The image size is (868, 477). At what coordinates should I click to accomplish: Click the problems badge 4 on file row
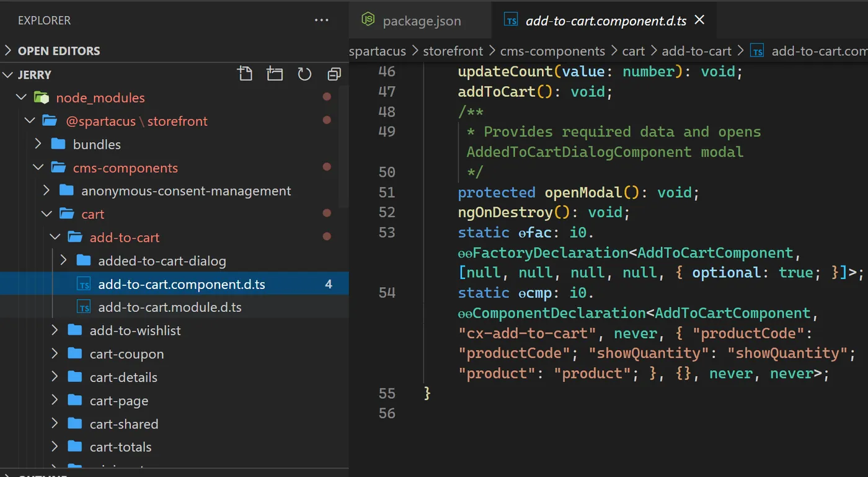pyautogui.click(x=329, y=284)
